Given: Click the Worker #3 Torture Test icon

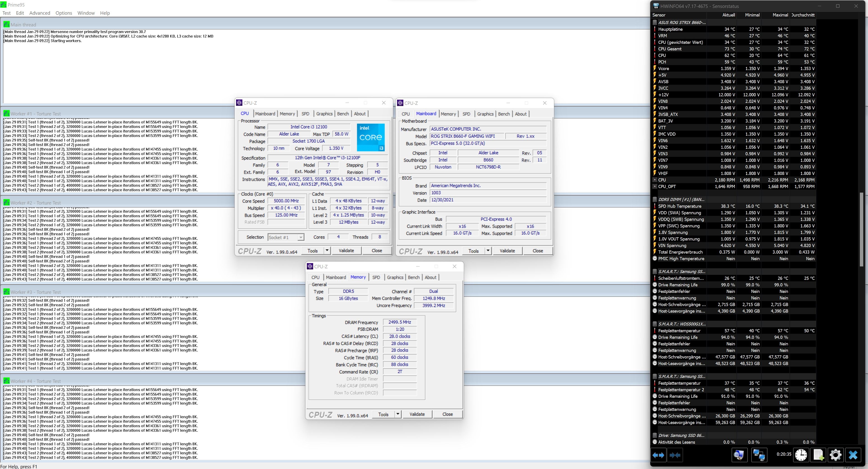Looking at the screenshot, I should pyautogui.click(x=6, y=291).
